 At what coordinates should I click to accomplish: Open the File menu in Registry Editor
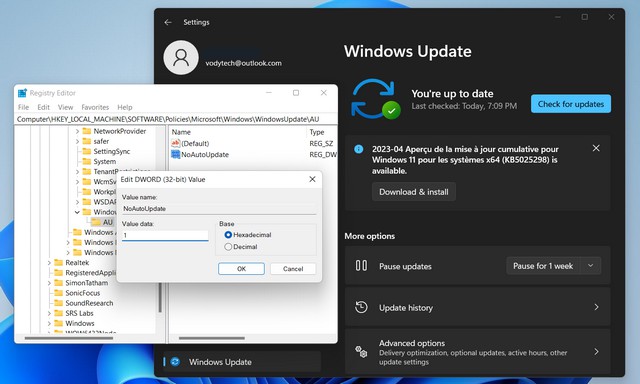[23, 107]
